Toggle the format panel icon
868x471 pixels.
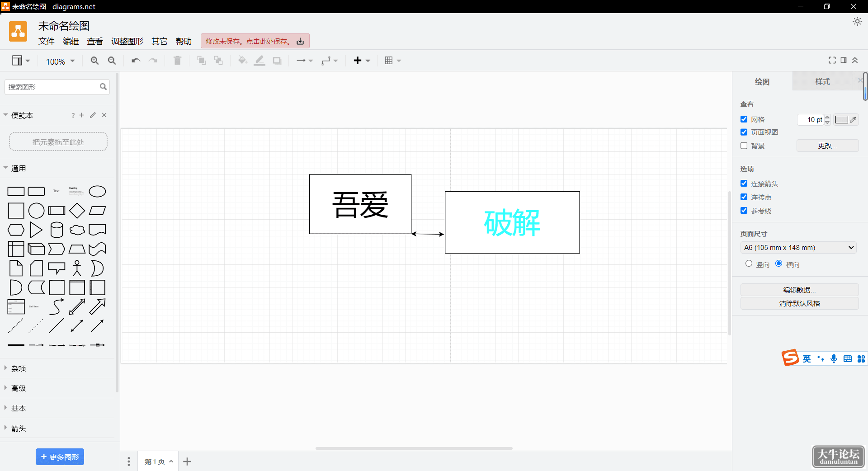(x=844, y=60)
